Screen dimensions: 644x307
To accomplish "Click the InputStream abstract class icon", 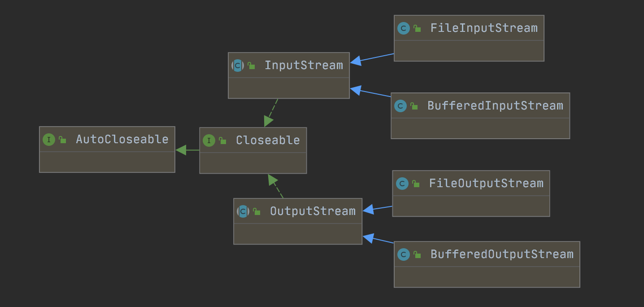I will click(238, 66).
